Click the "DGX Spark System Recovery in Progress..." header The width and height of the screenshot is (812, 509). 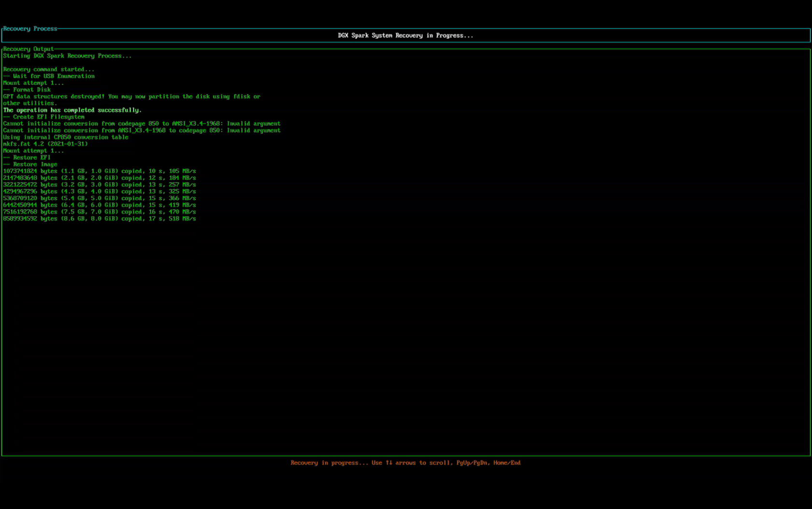click(x=405, y=35)
